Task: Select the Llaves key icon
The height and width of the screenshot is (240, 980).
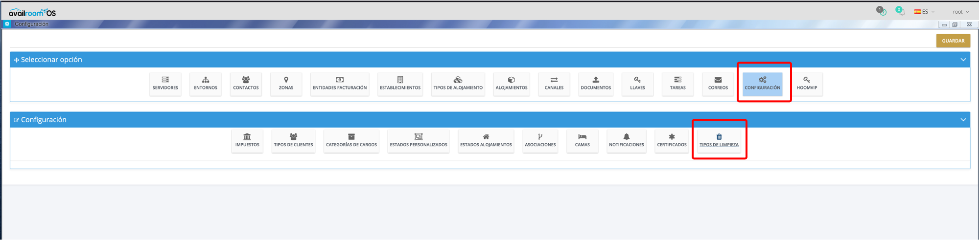Action: (637, 80)
